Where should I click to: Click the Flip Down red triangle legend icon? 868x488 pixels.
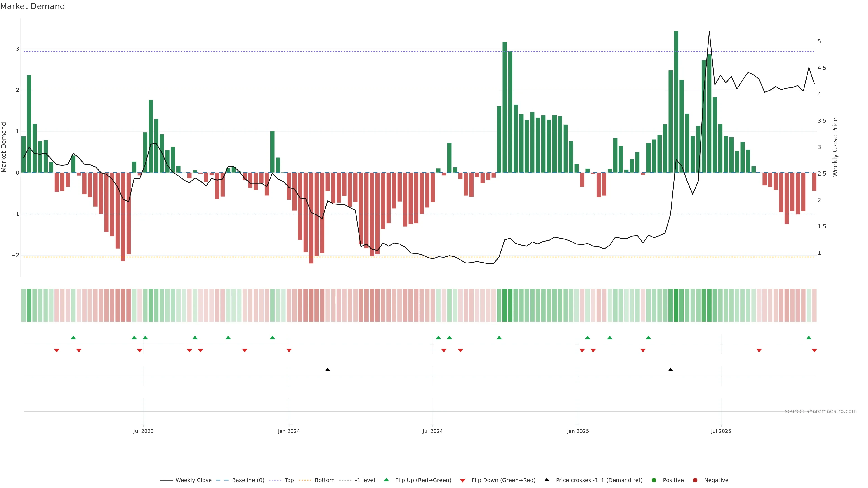click(463, 481)
